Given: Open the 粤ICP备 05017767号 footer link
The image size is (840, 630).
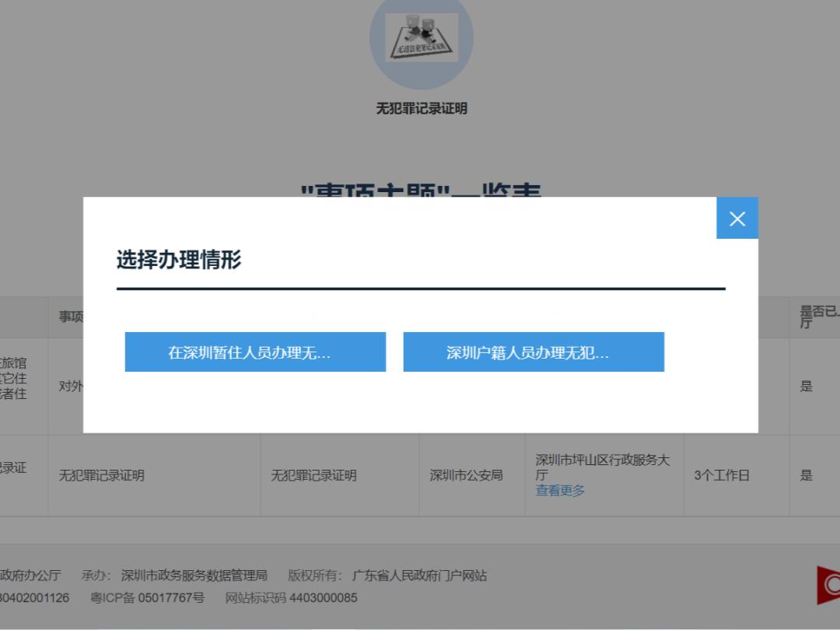Looking at the screenshot, I should click(x=147, y=598).
